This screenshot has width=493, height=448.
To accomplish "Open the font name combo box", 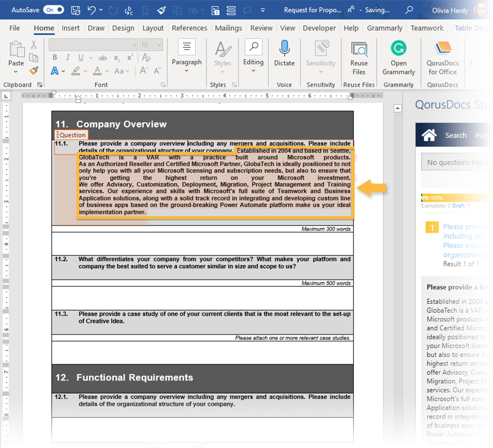I will point(93,45).
